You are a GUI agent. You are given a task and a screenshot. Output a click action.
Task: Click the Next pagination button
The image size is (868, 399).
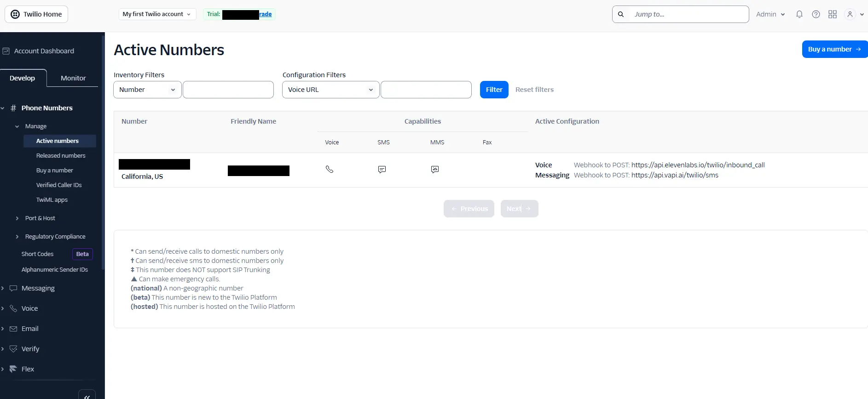tap(519, 209)
